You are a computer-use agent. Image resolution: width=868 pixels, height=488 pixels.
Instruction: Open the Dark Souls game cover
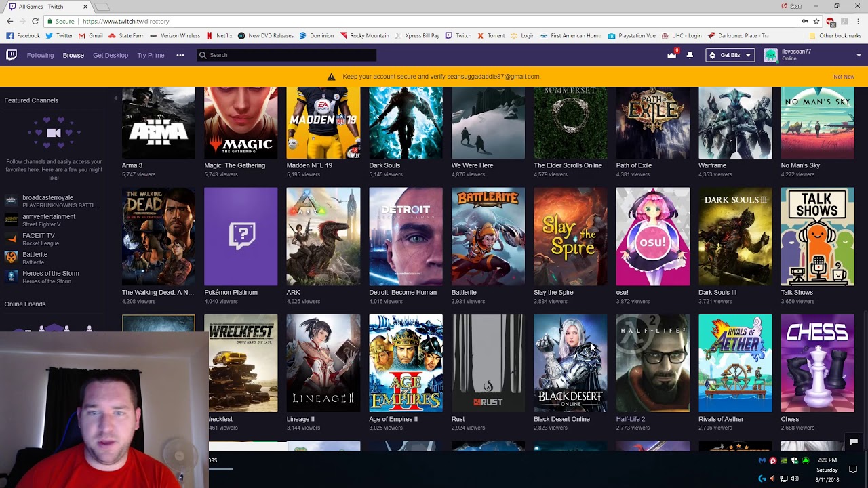point(406,123)
